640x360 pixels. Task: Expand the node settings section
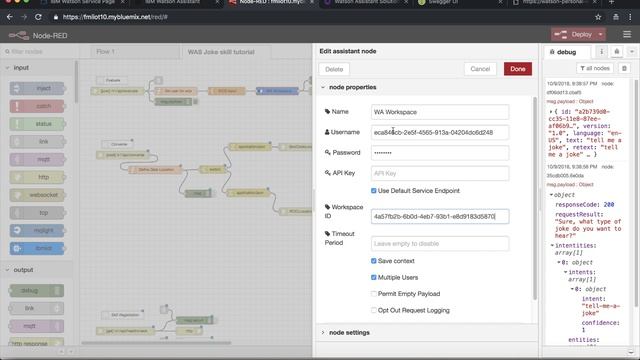pos(427,333)
